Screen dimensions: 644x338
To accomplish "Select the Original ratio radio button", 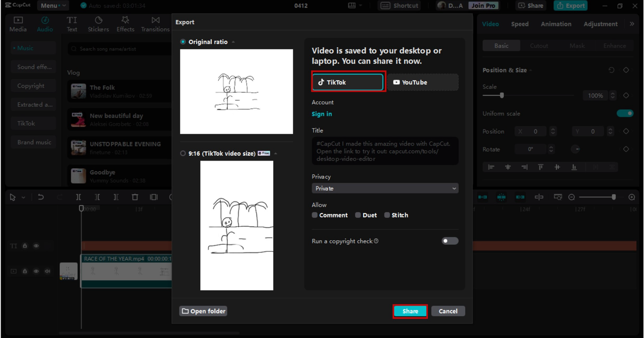I will (x=183, y=42).
